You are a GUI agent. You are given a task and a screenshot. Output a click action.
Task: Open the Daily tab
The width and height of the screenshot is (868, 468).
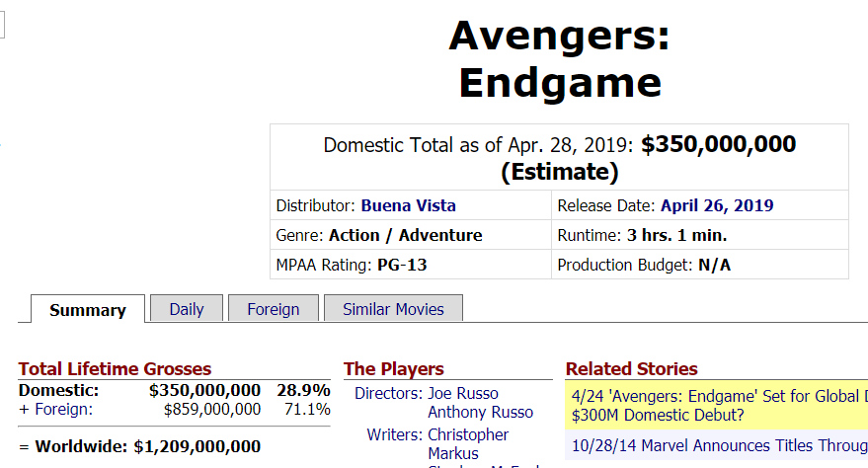pyautogui.click(x=187, y=309)
